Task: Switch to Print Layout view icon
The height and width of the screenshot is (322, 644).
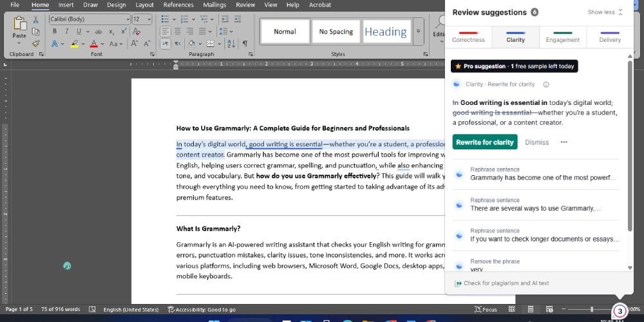Action: (x=530, y=309)
